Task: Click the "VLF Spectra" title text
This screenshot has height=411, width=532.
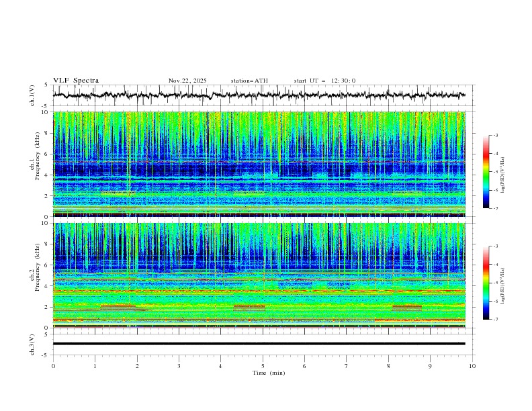Action: (x=76, y=81)
